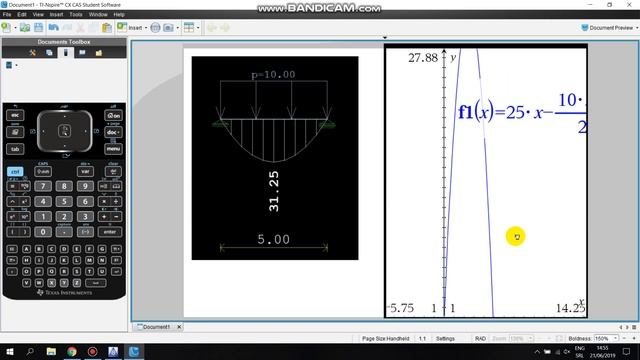Click the 7 key on the keypad

(x=43, y=187)
